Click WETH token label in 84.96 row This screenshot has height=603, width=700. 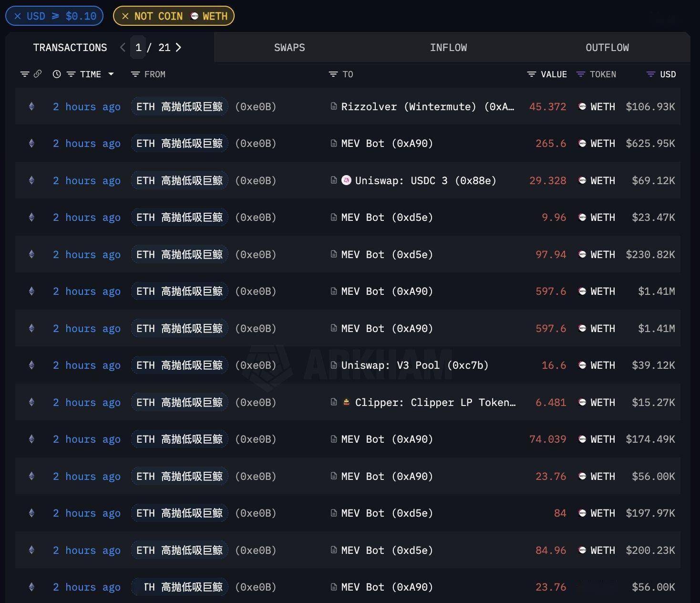click(603, 550)
